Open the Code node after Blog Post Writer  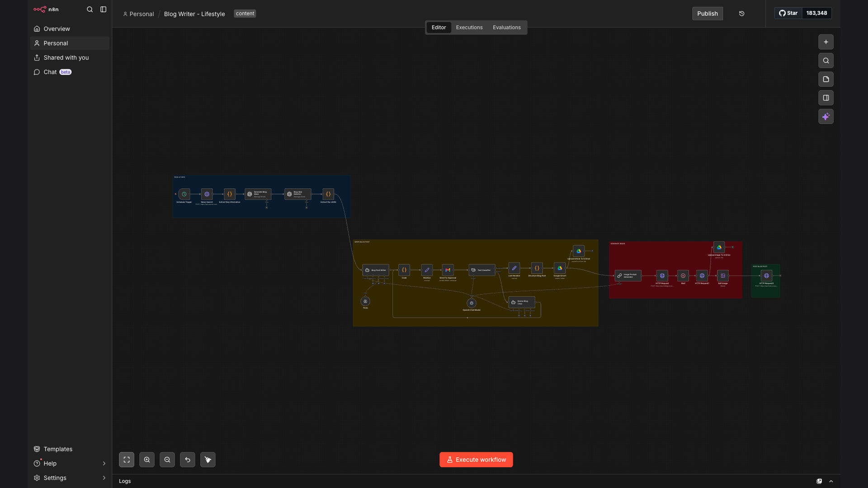point(404,270)
